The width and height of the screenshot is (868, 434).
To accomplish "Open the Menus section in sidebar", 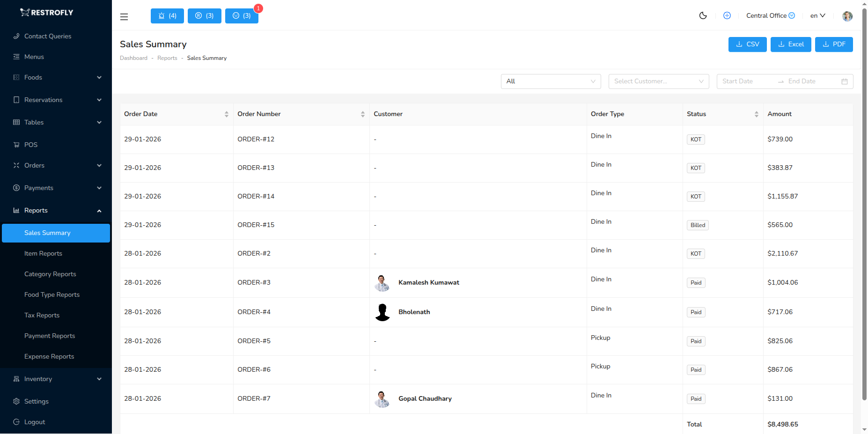I will (34, 57).
